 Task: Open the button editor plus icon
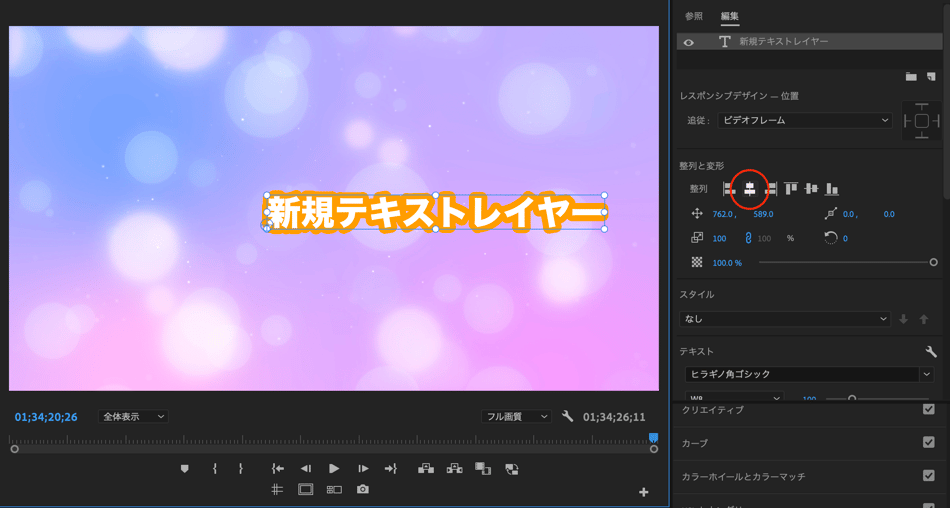click(643, 492)
